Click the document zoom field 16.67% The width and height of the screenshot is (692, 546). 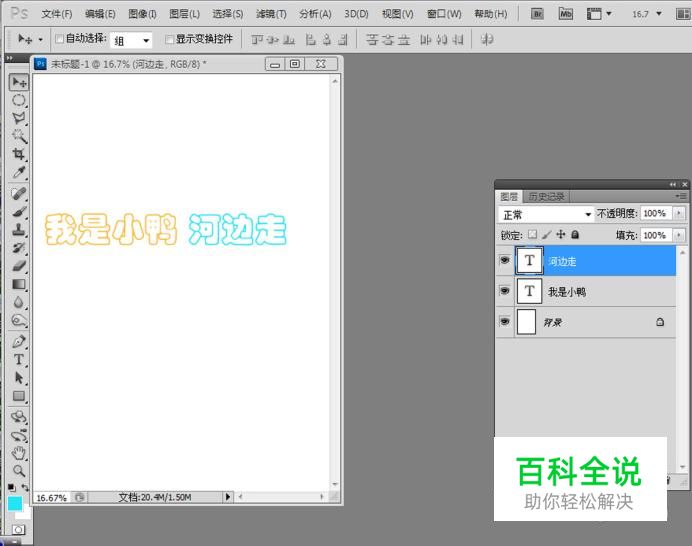pos(51,498)
